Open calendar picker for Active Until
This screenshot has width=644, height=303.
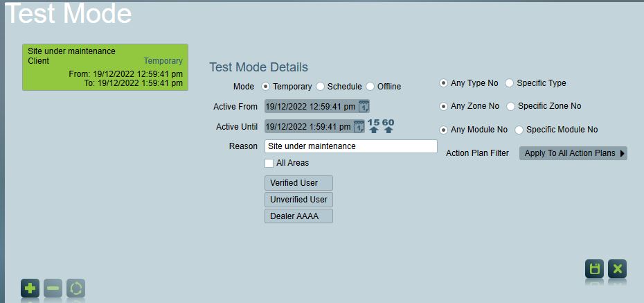pos(359,127)
